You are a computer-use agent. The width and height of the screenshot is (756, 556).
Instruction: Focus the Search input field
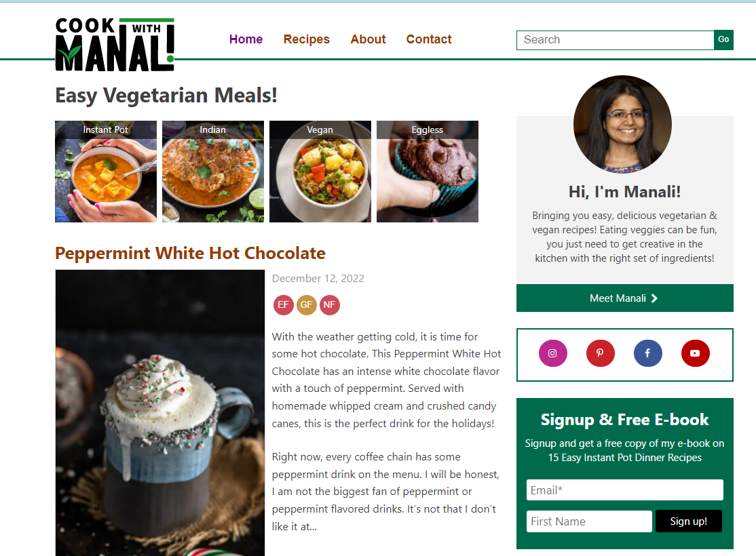point(615,40)
